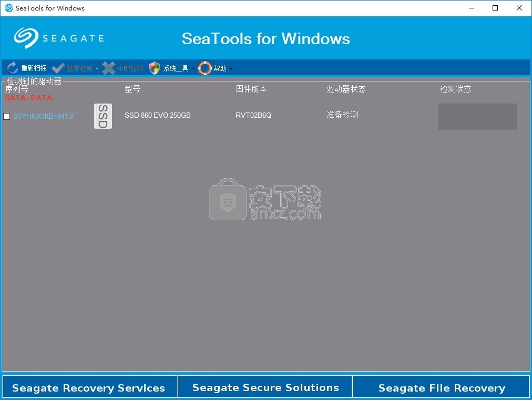The image size is (532, 400).
Task: Click the basic tests checkmark icon
Action: (58, 68)
